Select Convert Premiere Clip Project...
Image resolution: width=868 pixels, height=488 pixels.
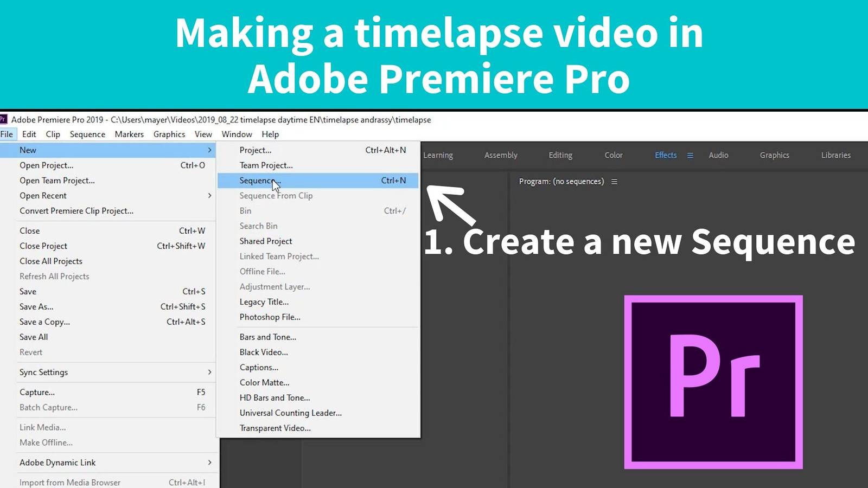tap(108, 211)
